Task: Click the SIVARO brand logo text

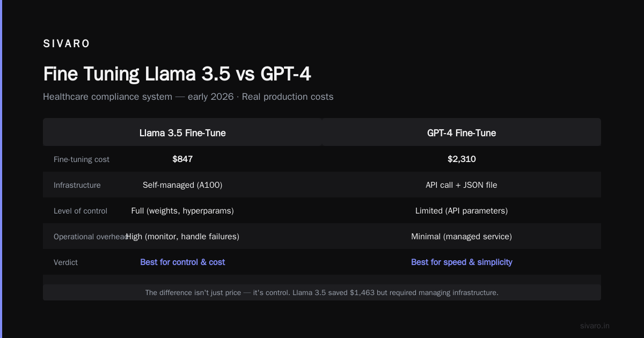Action: [x=67, y=44]
